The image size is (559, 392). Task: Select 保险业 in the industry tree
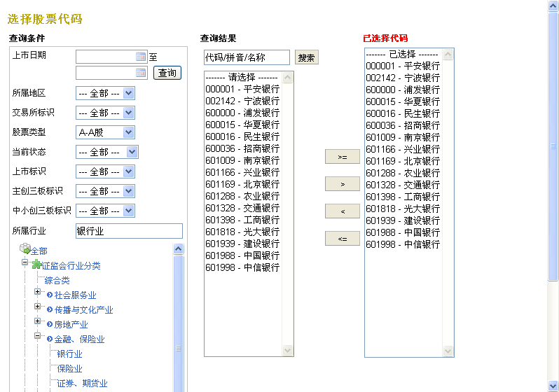[x=69, y=368]
